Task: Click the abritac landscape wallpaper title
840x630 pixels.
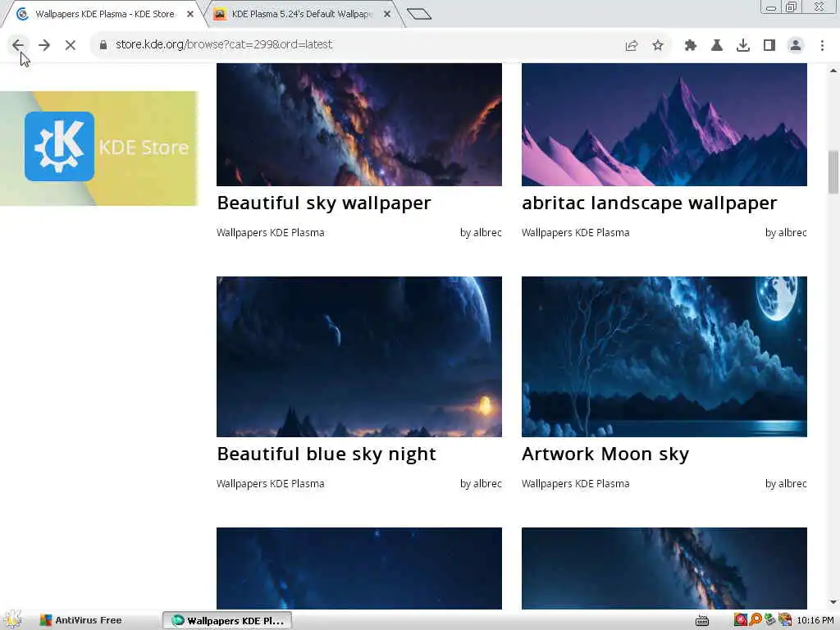Action: pos(650,203)
